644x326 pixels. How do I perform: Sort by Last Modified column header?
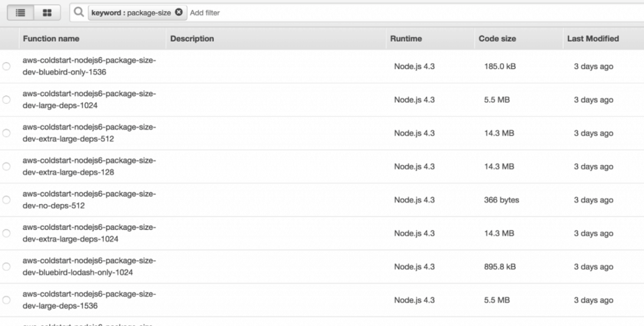click(592, 39)
